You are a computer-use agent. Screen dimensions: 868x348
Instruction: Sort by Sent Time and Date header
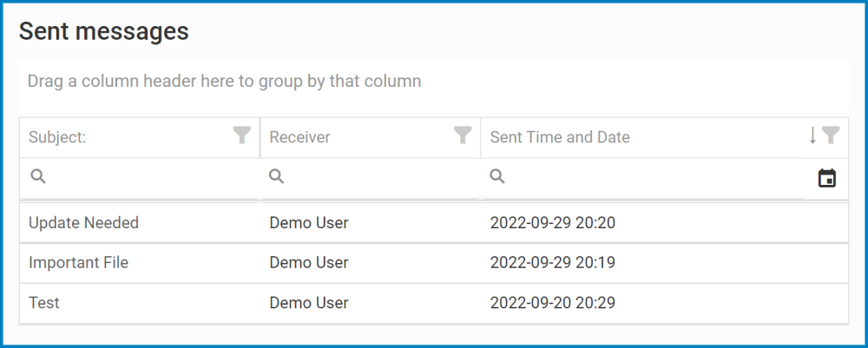point(560,137)
